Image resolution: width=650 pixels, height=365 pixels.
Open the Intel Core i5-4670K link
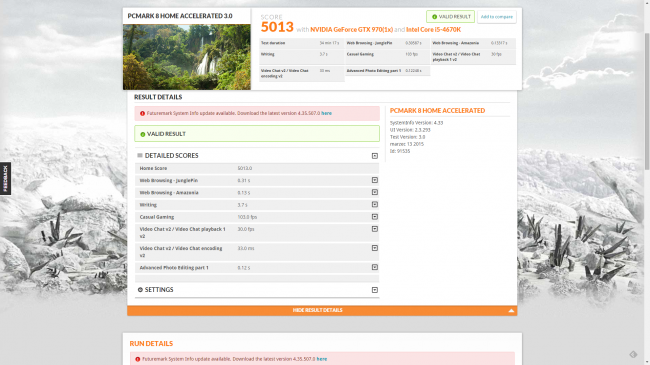[433, 29]
